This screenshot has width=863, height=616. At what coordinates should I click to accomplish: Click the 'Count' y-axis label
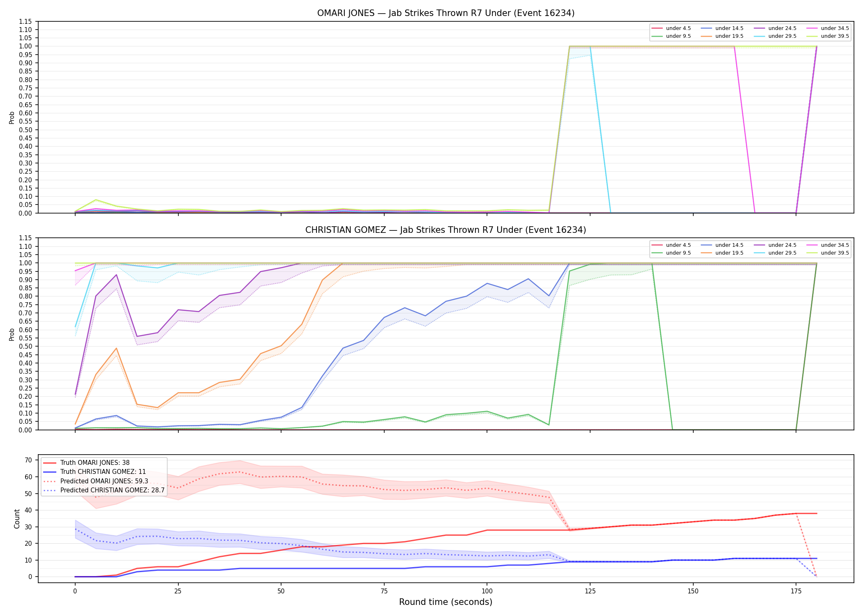point(17,519)
